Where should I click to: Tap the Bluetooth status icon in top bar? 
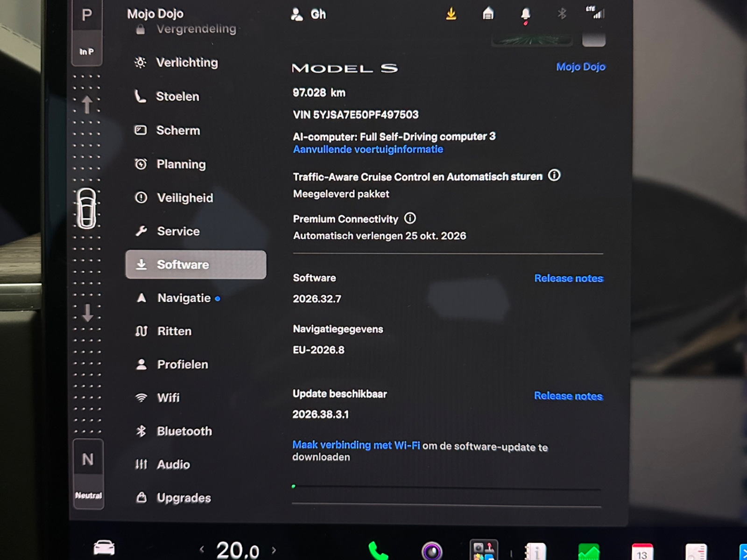tap(562, 14)
